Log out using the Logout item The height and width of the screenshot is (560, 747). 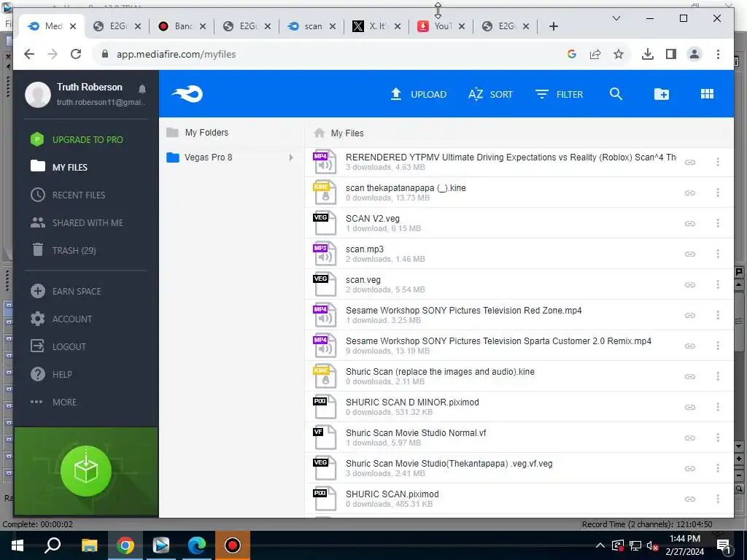click(58, 346)
